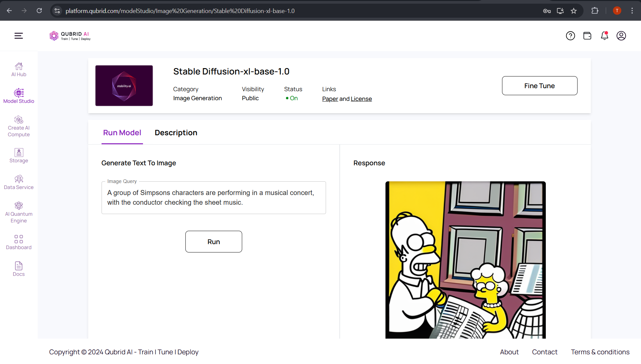Open the hamburger menu
641x364 pixels.
[x=19, y=36]
